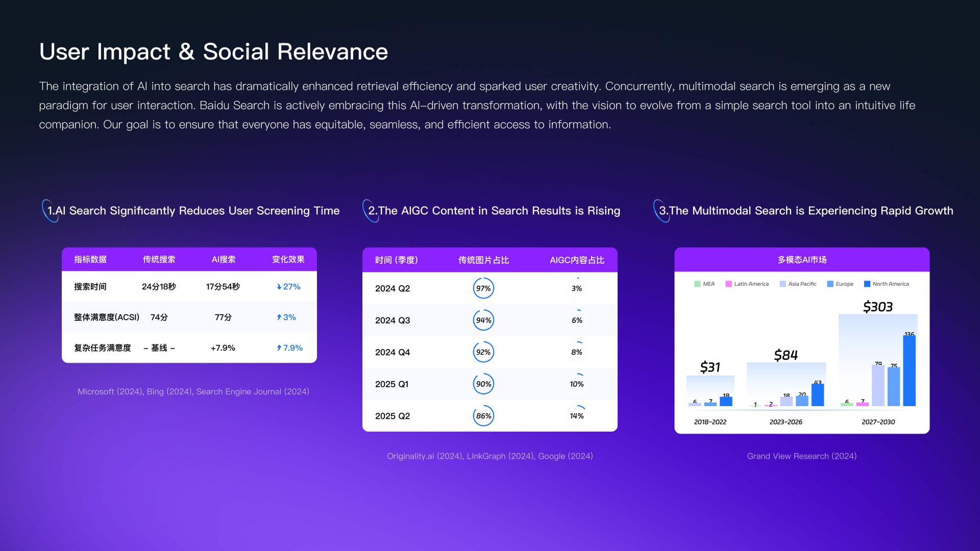Click the 17分54秒 cell
Screen dimensions: 980x551
pyautogui.click(x=223, y=287)
